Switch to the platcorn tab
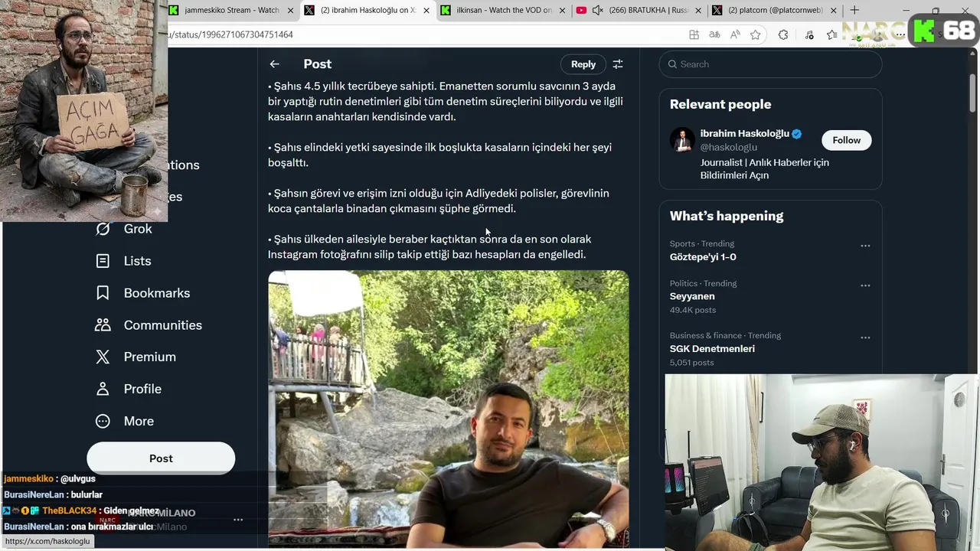980x551 pixels. click(x=773, y=10)
